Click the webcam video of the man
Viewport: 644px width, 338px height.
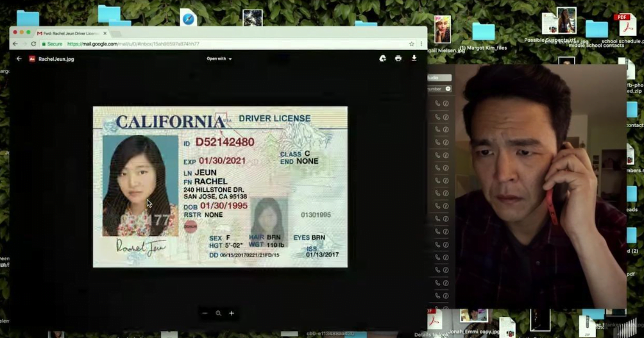tap(541, 186)
